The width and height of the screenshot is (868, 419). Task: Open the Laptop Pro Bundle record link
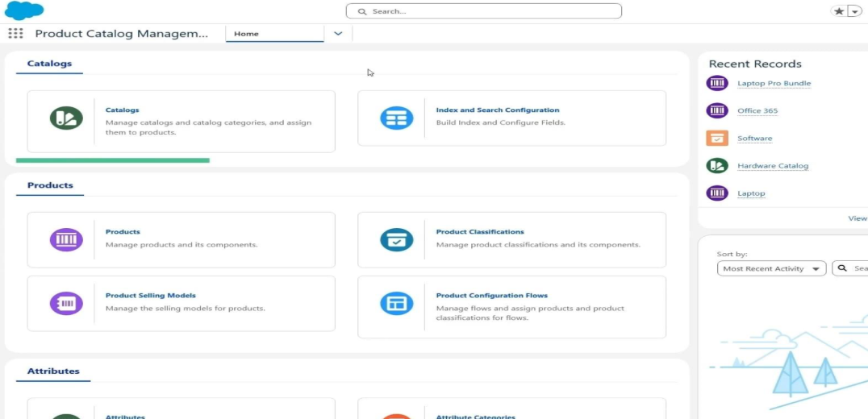pos(774,83)
